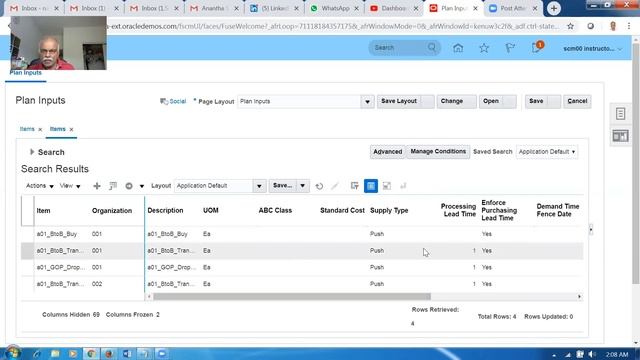640x360 pixels.
Task: Click the ABC Class column header
Action: tap(275, 211)
